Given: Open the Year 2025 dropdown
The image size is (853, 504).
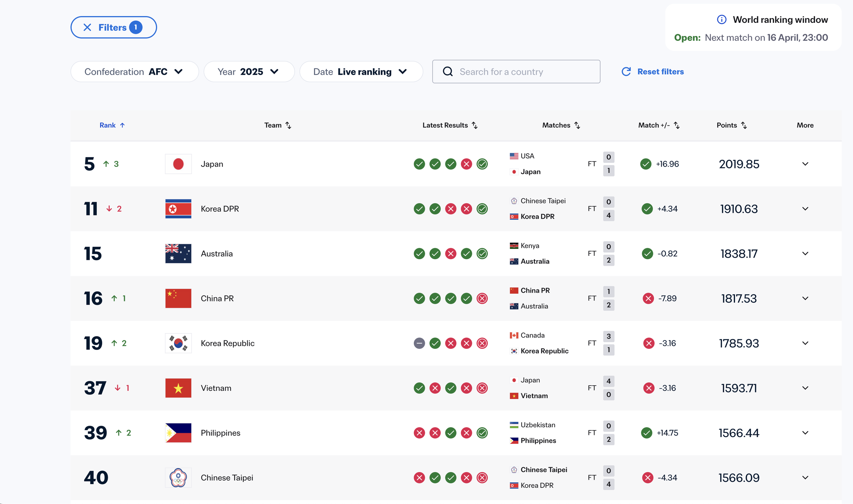Looking at the screenshot, I should tap(249, 72).
